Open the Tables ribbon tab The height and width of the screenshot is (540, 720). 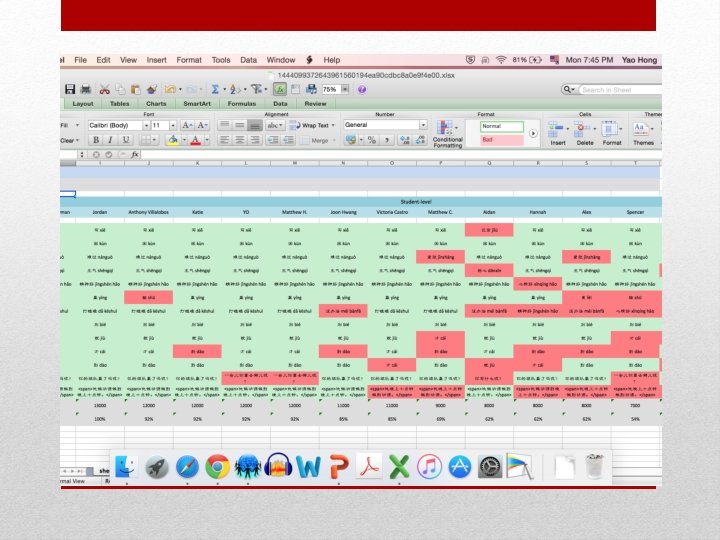tap(119, 104)
